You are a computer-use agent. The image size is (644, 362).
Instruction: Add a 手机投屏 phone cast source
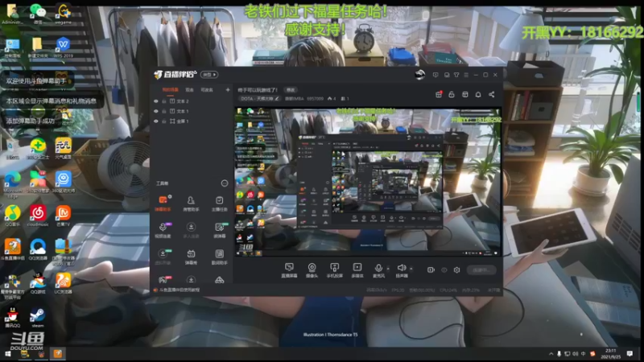coord(335,270)
